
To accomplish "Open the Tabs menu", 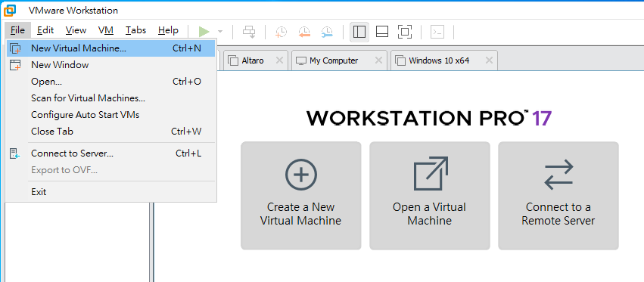I will pos(136,30).
